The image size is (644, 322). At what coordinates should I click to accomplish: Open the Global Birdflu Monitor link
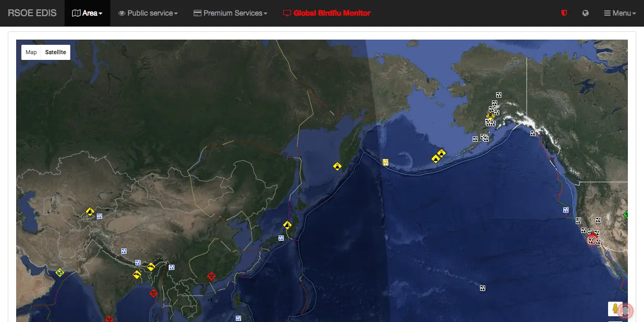326,13
